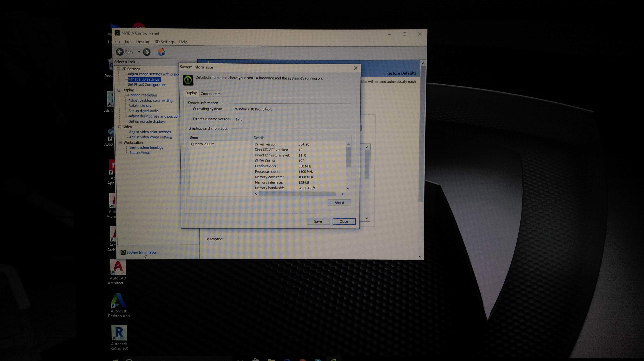
Task: Select Set up digital audio
Action: tap(143, 111)
